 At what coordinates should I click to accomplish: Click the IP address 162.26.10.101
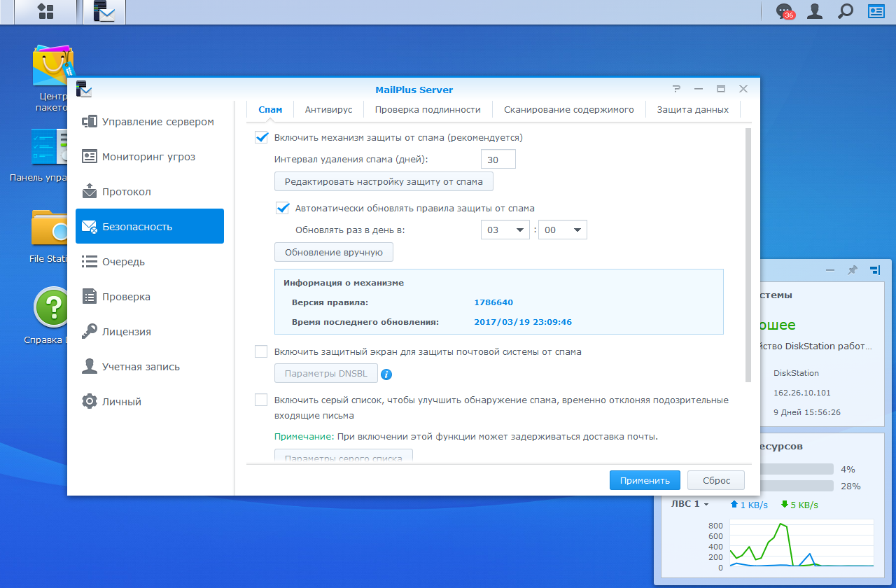pyautogui.click(x=802, y=393)
